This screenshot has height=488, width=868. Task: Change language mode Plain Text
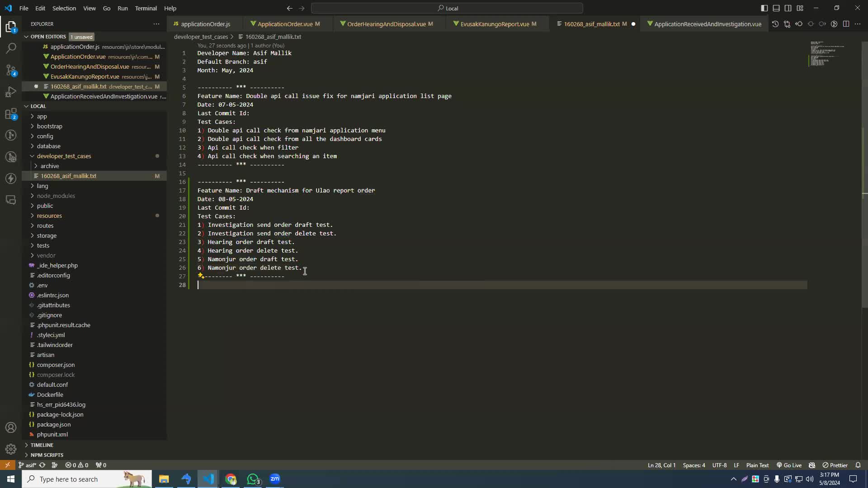(x=757, y=465)
